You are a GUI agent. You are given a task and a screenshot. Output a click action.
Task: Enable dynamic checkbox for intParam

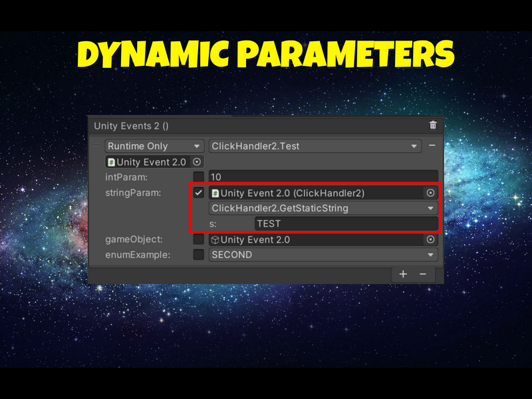[198, 177]
